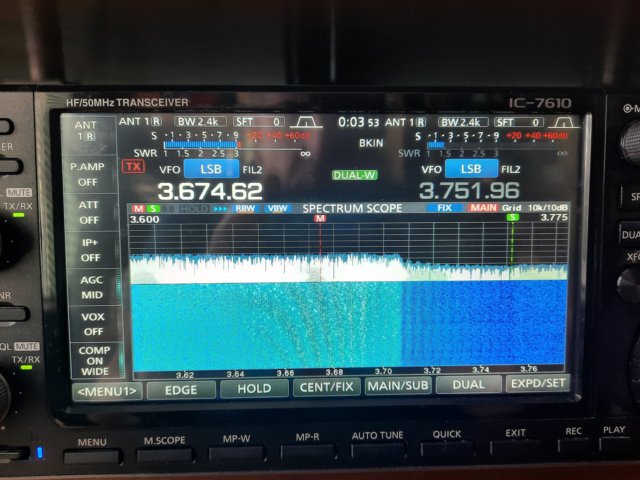Toggle the VOX function
This screenshot has width=640, height=480.
click(x=92, y=323)
